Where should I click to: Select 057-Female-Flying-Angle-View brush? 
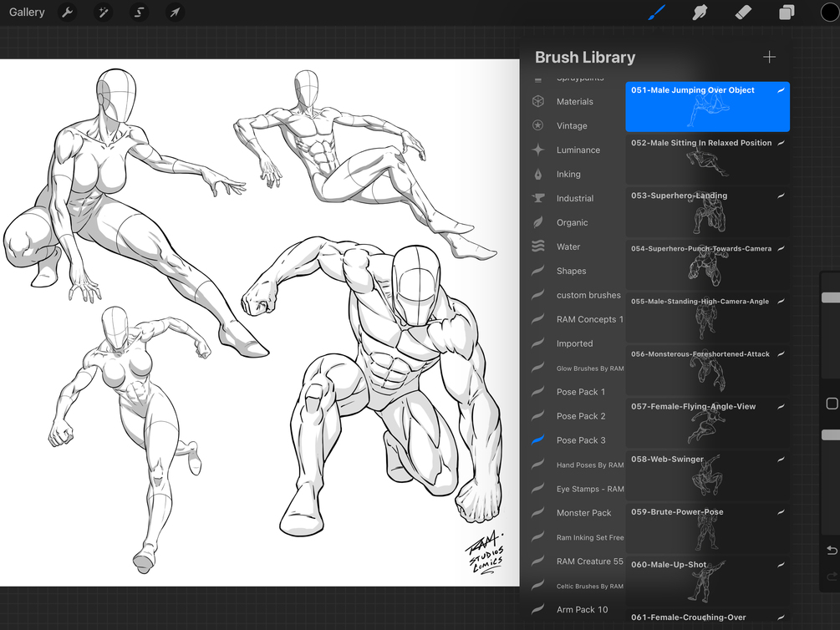pyautogui.click(x=707, y=424)
